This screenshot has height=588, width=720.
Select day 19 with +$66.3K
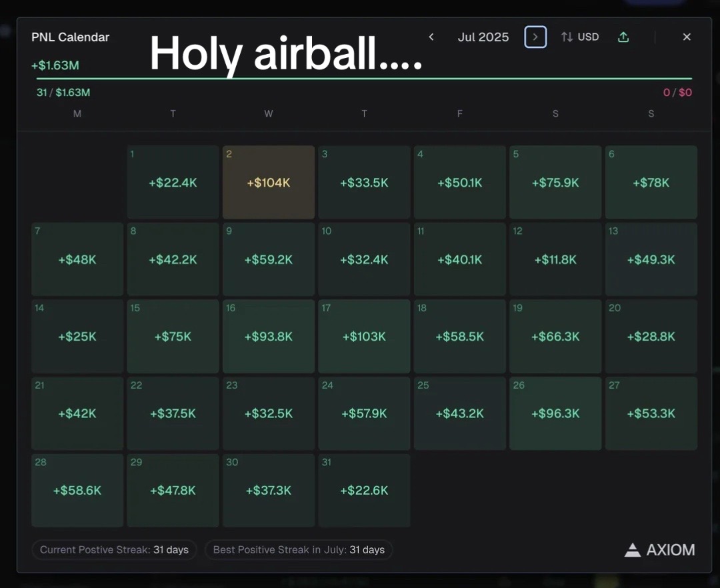coord(555,337)
